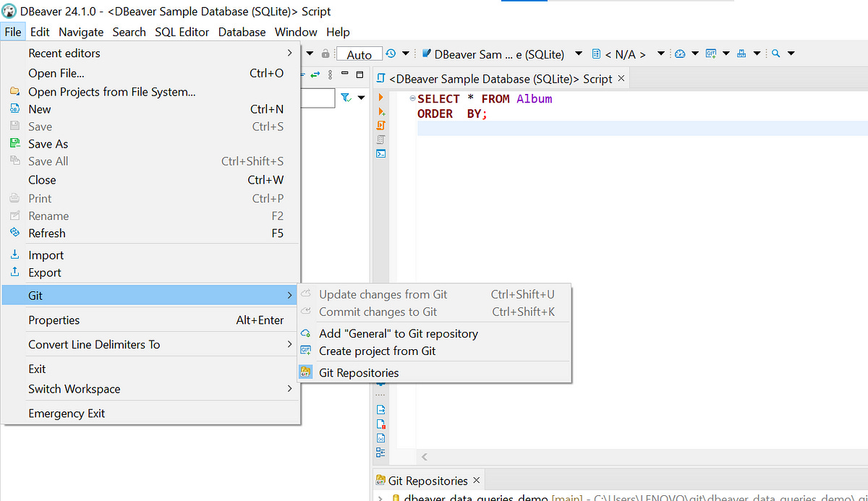Choose Close in File menu
868x501 pixels.
tap(150, 180)
